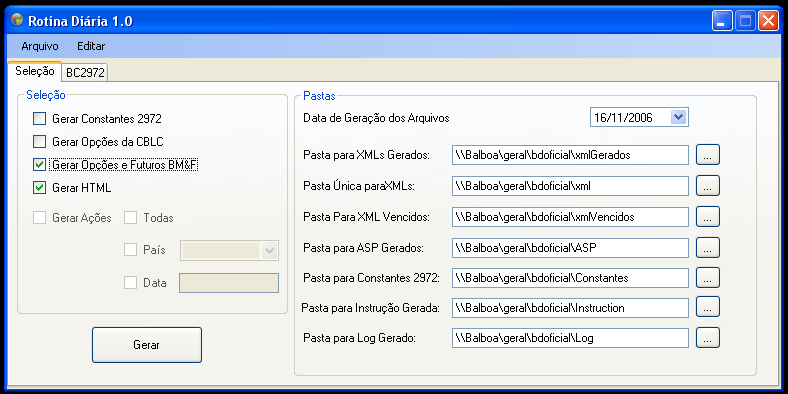Toggle the Data checkbox

pyautogui.click(x=131, y=283)
